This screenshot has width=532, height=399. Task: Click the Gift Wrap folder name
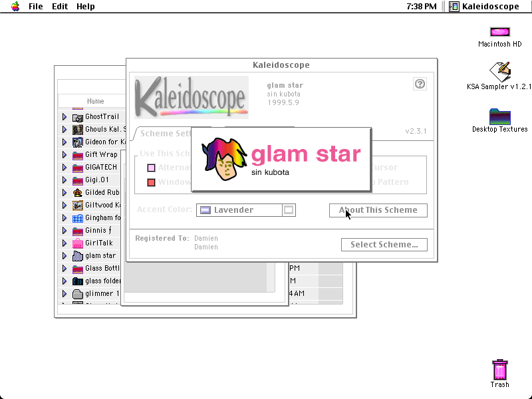click(x=101, y=155)
